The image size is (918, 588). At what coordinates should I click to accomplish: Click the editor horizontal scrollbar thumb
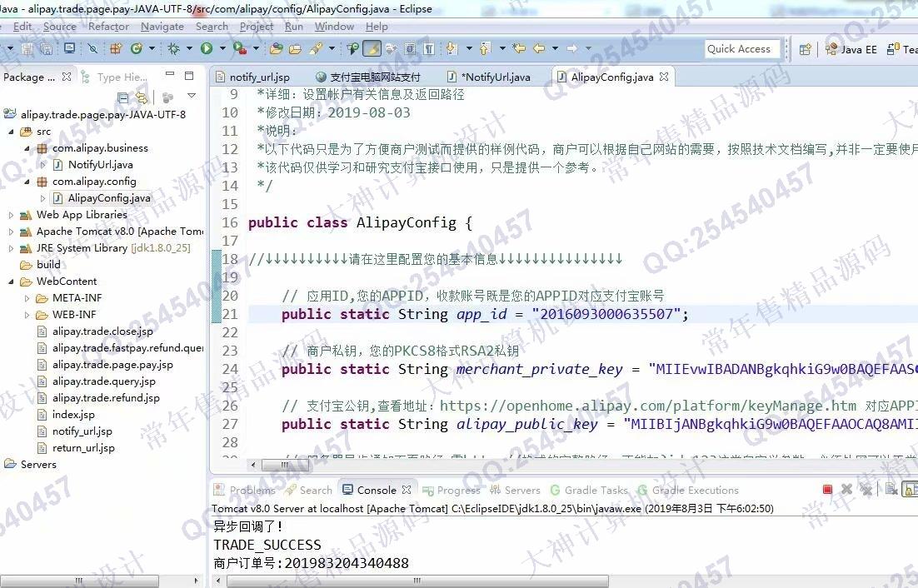pyautogui.click(x=285, y=465)
